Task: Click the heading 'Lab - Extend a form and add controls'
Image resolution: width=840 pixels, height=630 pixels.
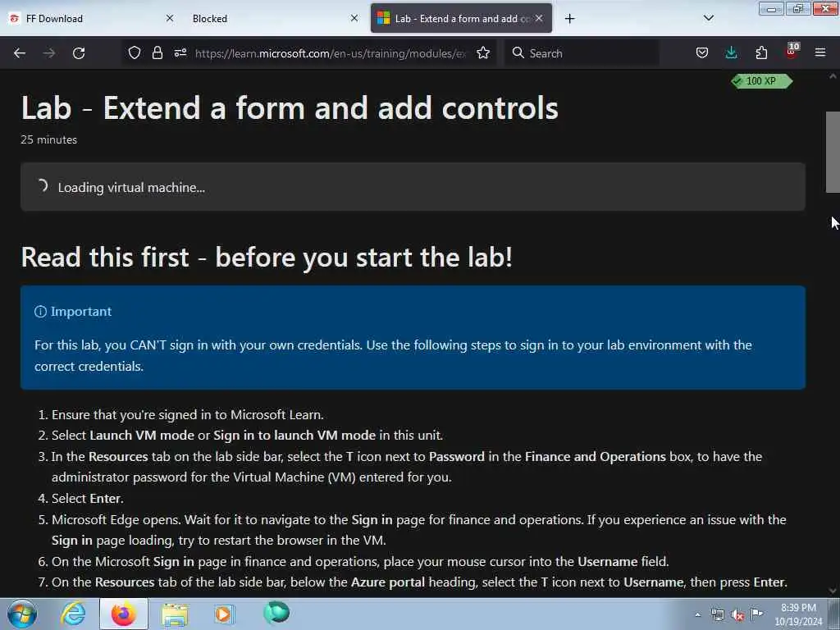Action: click(x=290, y=108)
